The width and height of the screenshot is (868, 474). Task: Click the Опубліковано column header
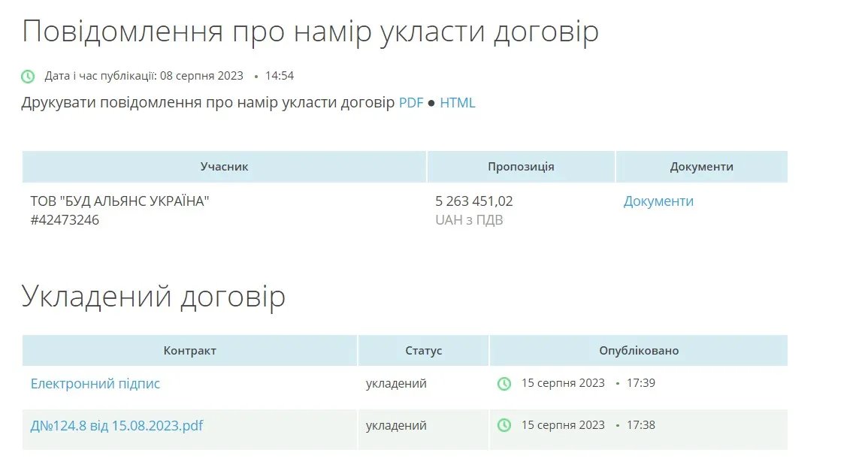point(639,351)
